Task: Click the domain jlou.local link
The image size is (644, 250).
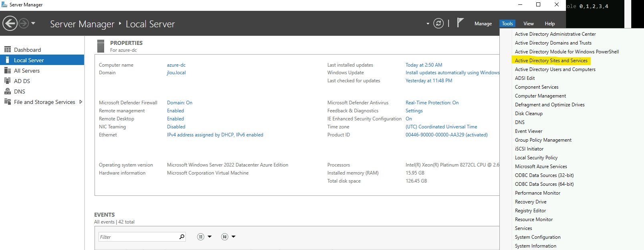Action: [176, 73]
